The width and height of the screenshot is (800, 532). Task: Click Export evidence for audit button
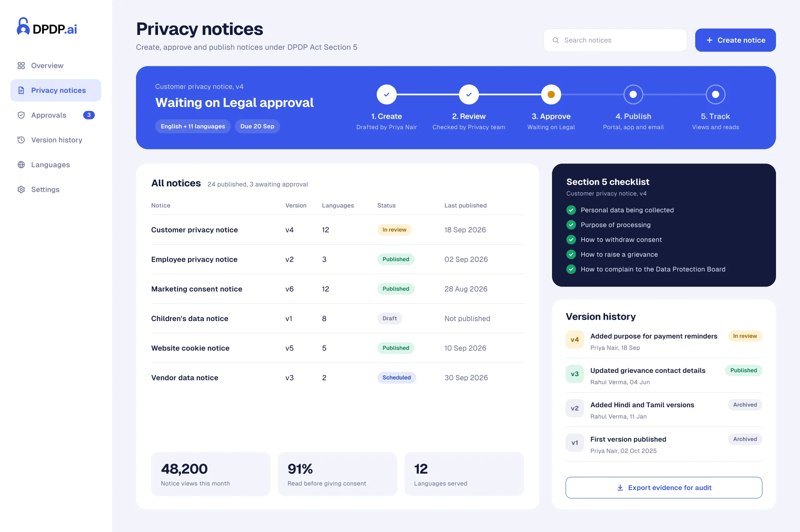click(664, 488)
